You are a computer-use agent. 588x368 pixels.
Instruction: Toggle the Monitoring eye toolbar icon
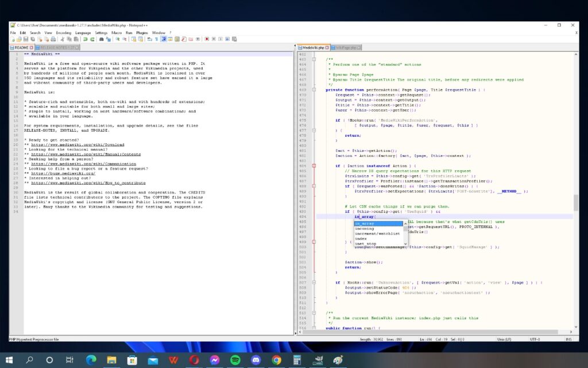[198, 39]
